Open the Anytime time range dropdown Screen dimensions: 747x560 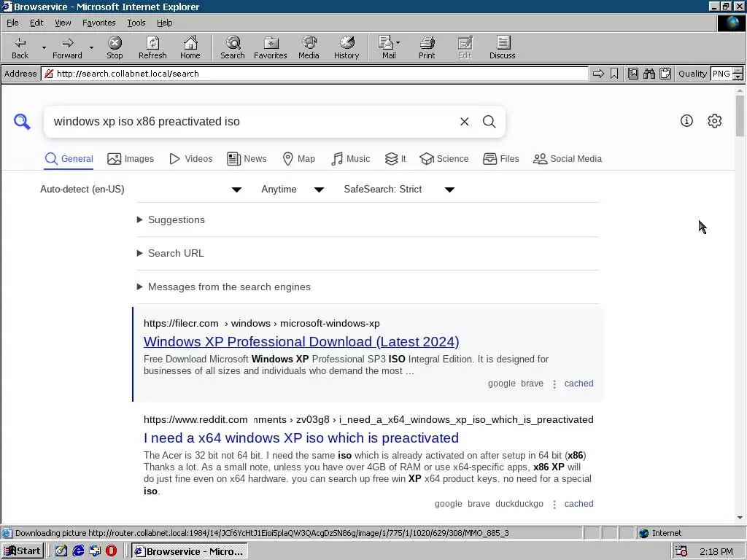[293, 189]
